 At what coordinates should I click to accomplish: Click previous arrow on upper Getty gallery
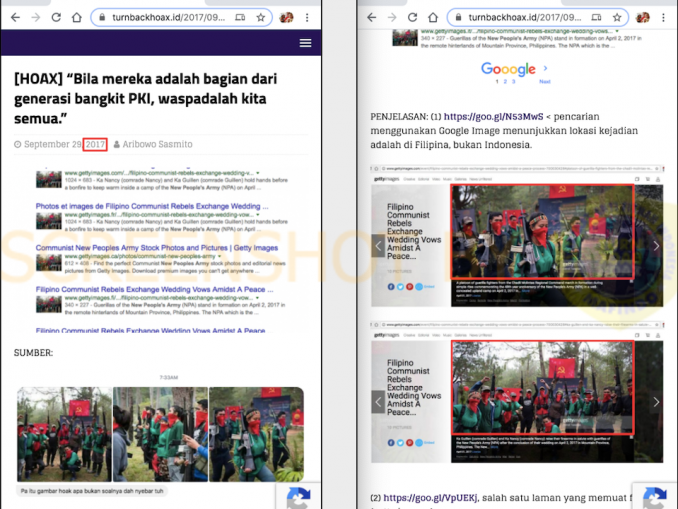(378, 246)
